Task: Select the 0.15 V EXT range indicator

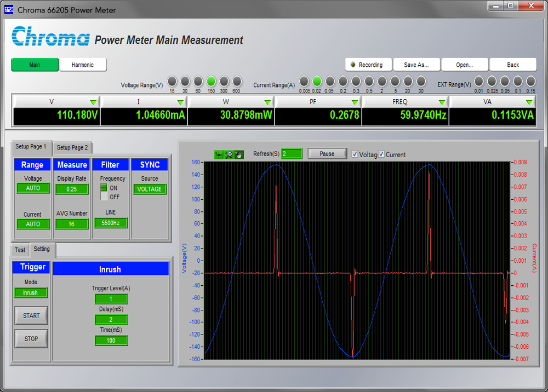Action: pyautogui.click(x=530, y=82)
